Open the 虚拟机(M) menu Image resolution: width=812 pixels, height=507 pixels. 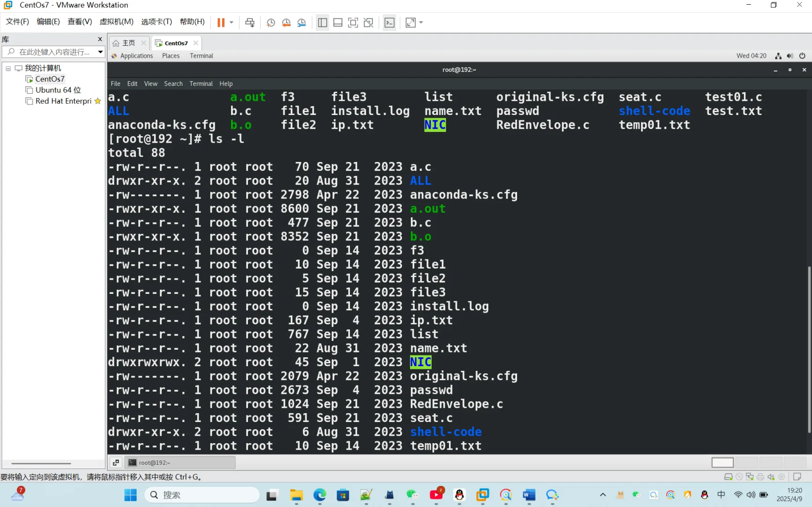(x=116, y=21)
